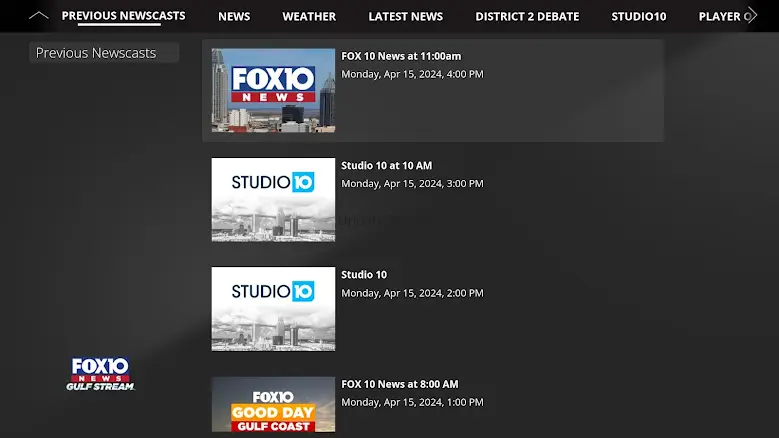Open the District 2 Debate tab
The height and width of the screenshot is (438, 779).
click(527, 16)
